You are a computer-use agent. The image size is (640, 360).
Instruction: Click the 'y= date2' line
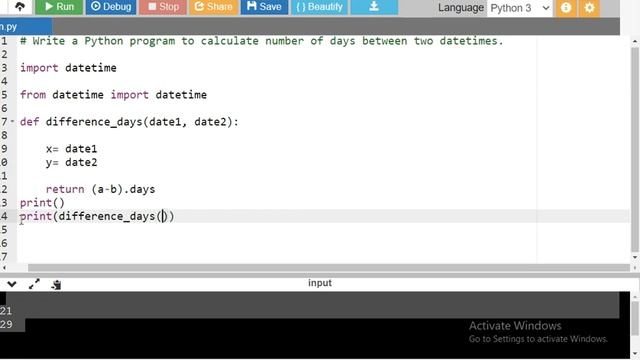pos(71,162)
